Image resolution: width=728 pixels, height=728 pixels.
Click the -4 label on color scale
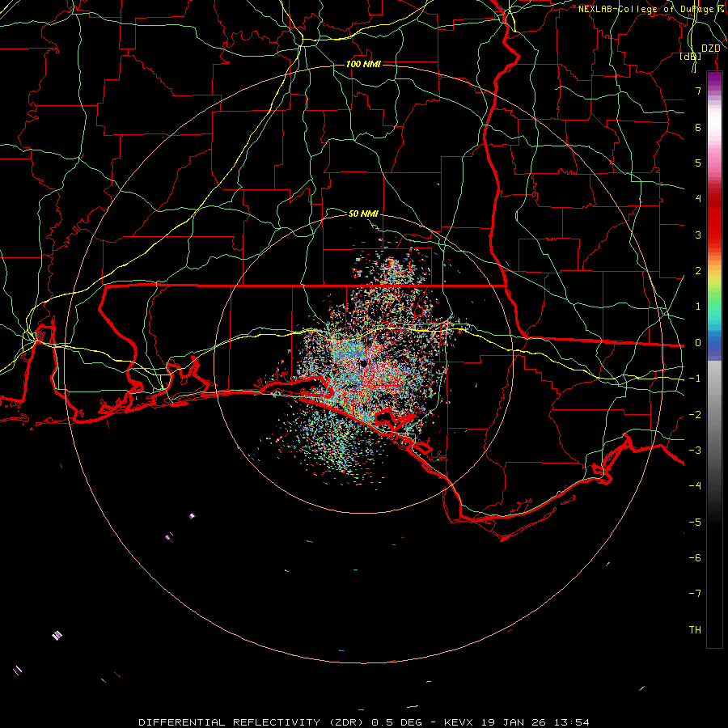(695, 485)
